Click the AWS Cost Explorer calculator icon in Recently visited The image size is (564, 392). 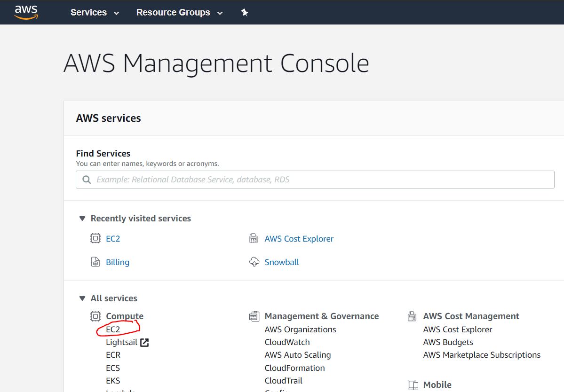pos(254,238)
